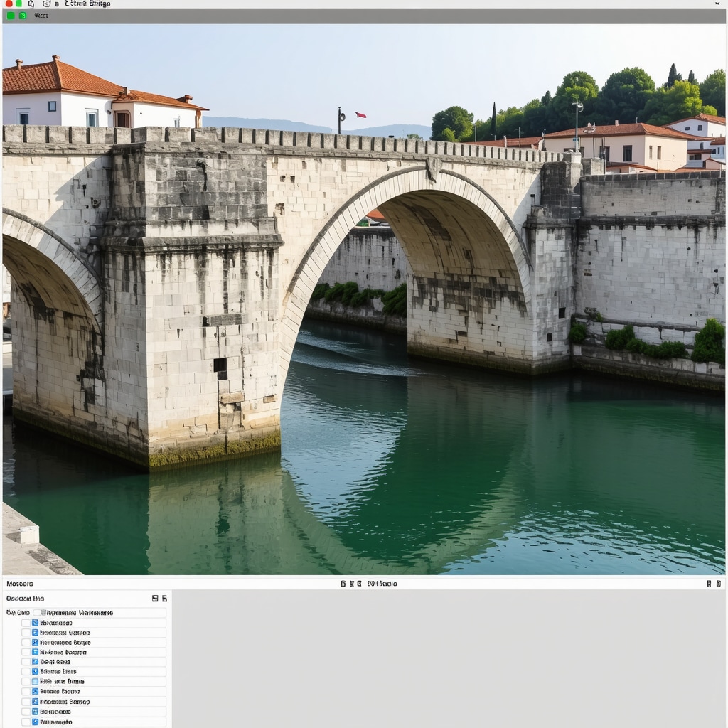The width and height of the screenshot is (728, 728).
Task: Select the sixth child row's label text
Action: (58, 671)
